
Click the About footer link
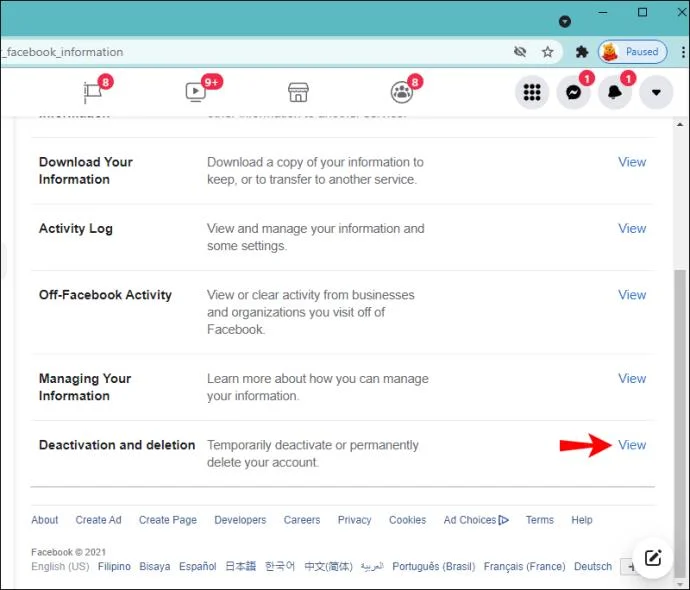pos(44,520)
